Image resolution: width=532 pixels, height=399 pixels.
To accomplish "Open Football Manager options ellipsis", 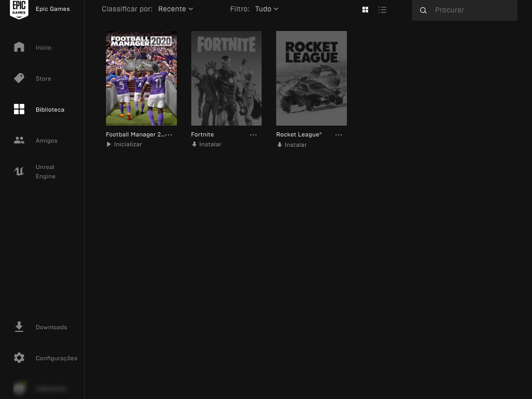I will pos(169,135).
